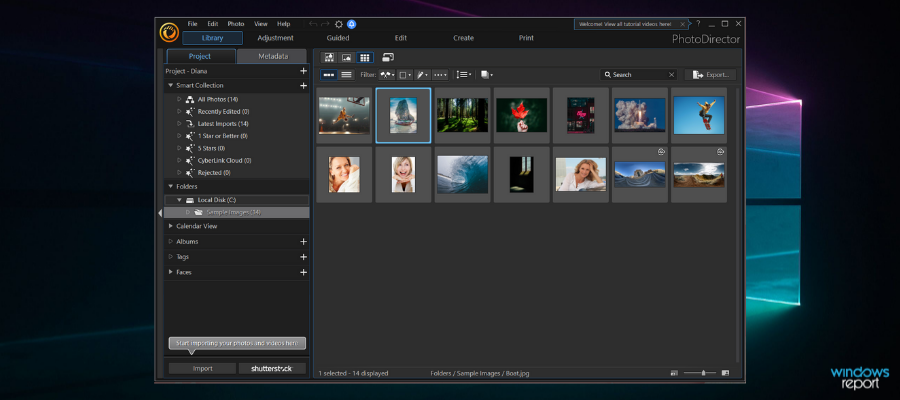Collapse the Smart Collection section

point(170,86)
